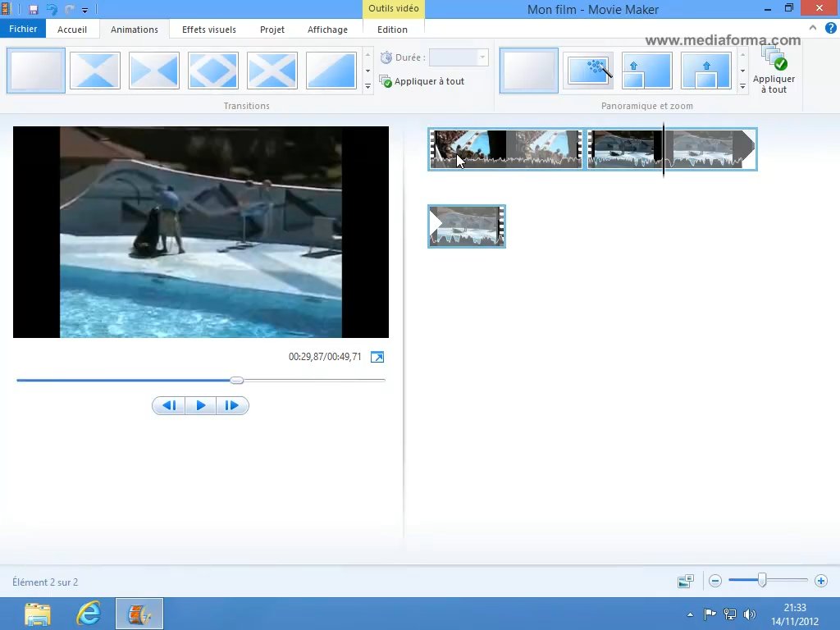Step to the next frame

[232, 405]
